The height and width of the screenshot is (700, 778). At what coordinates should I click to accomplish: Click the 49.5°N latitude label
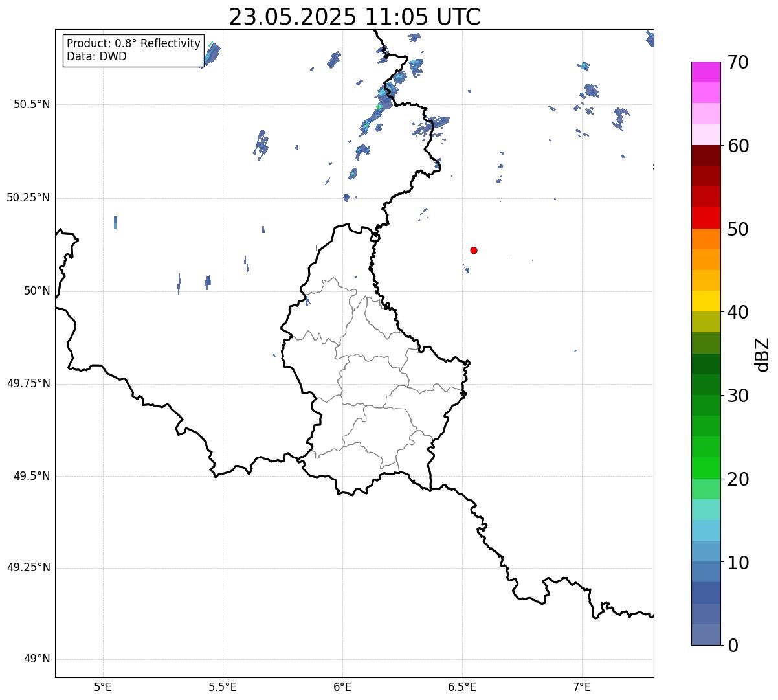[31, 476]
